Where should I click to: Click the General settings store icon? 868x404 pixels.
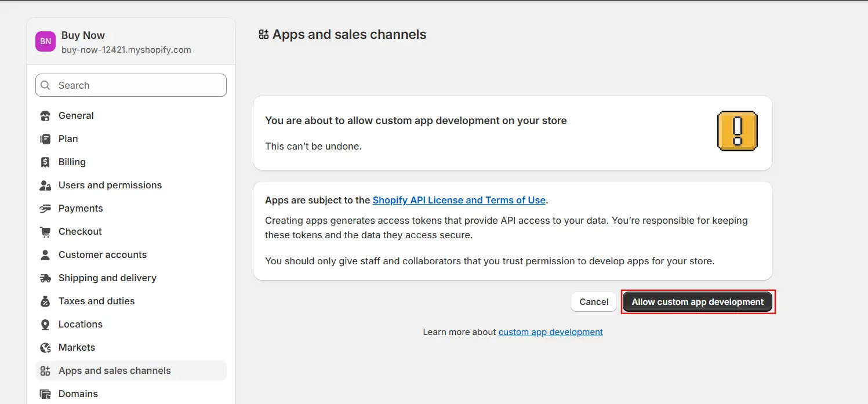(x=45, y=116)
